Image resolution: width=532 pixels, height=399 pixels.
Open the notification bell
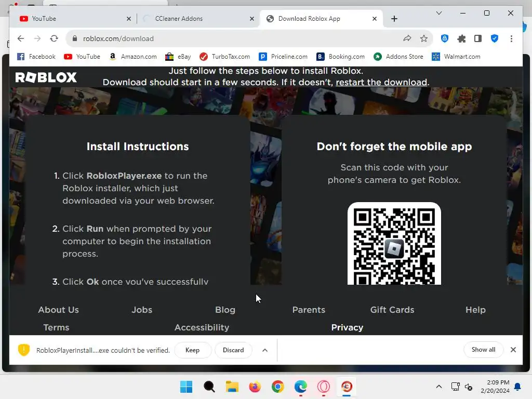tap(518, 387)
